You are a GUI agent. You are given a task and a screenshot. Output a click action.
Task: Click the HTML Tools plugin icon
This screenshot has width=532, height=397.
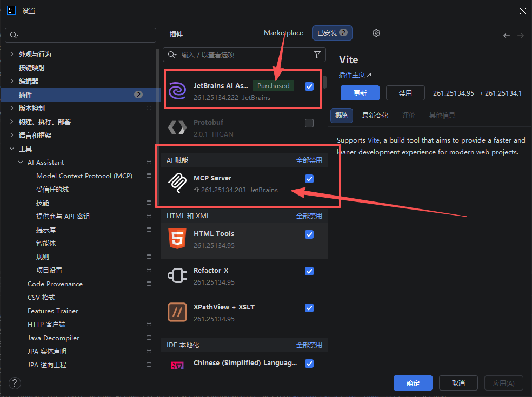point(177,239)
